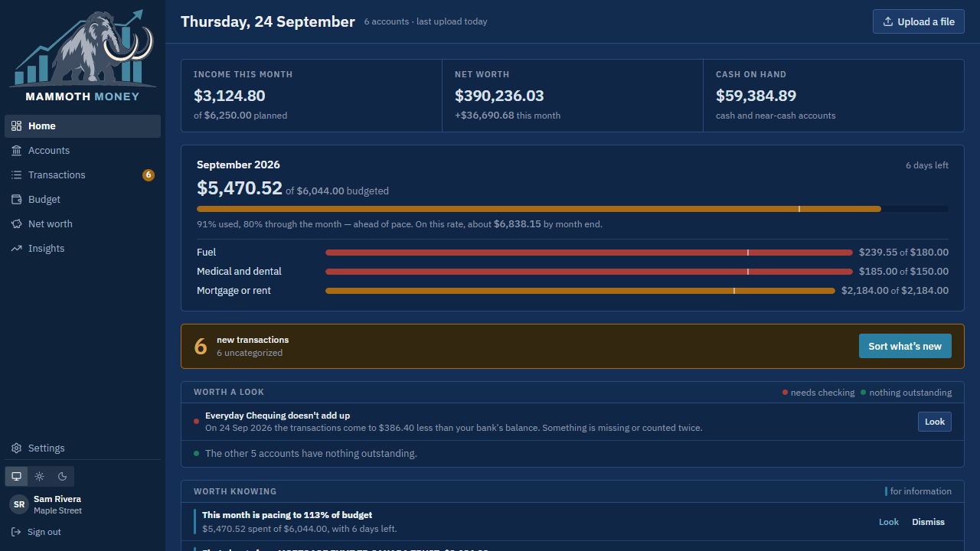The image size is (980, 551).
Task: Go to the Home page
Action: pos(83,126)
